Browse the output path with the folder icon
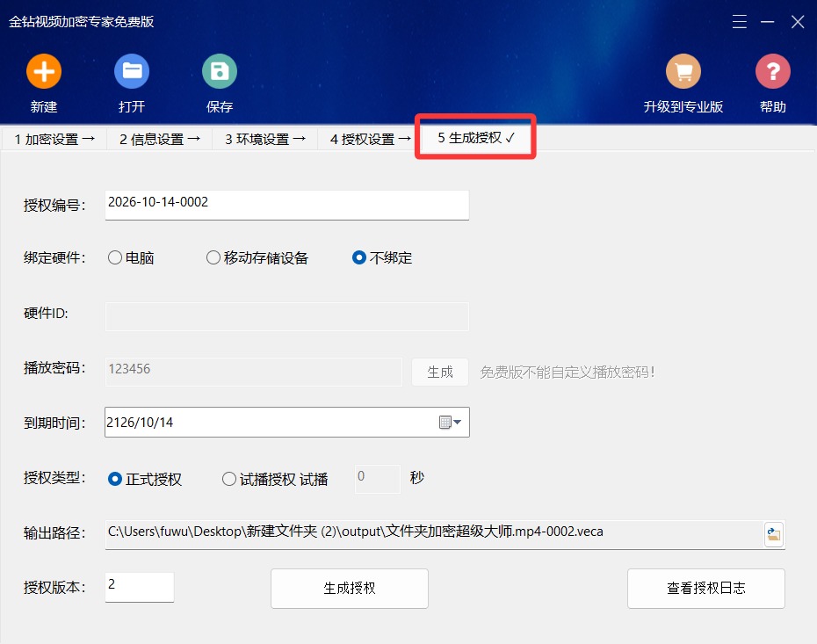Screen dimensions: 817x644 774,534
